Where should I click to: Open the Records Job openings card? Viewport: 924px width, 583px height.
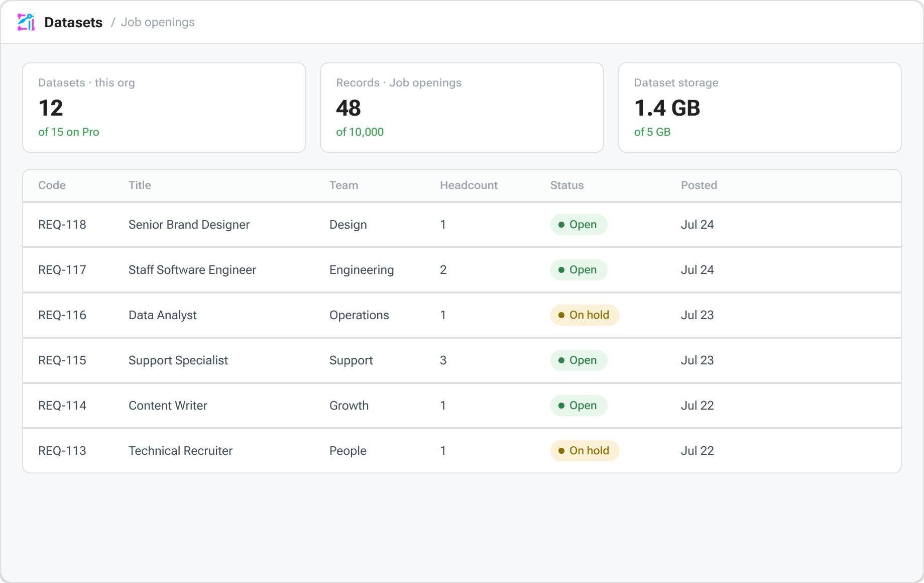point(462,108)
